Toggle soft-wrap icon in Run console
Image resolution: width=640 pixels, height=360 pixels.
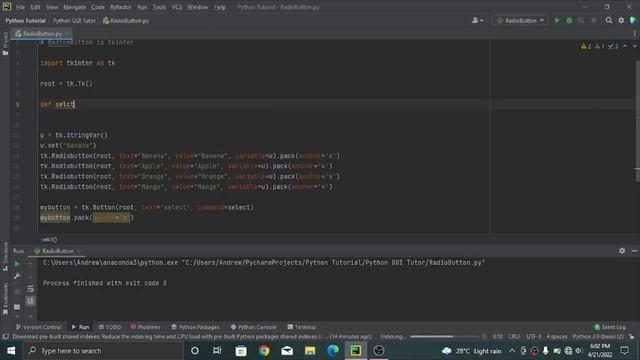click(x=31, y=289)
